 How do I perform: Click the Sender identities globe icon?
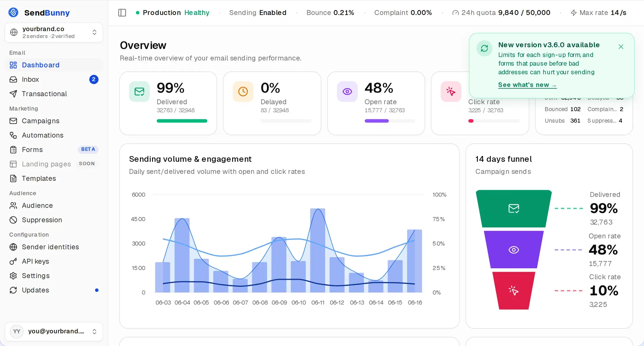pos(13,247)
